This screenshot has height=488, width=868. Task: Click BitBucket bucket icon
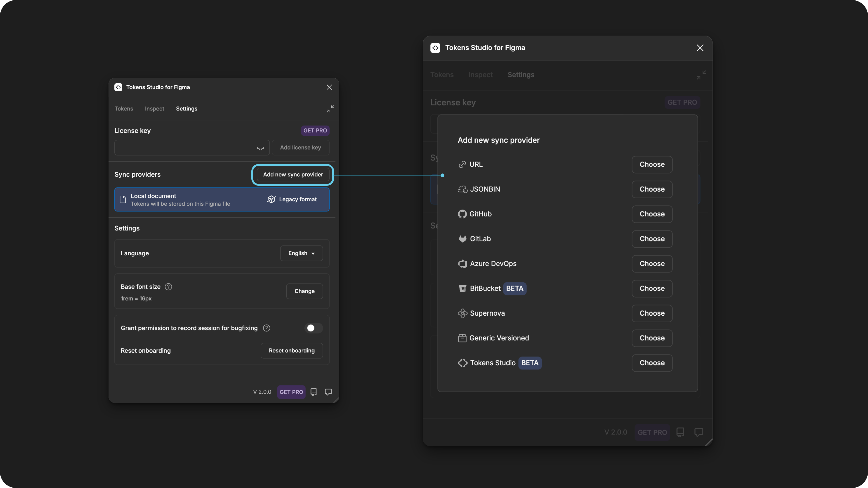[463, 289]
